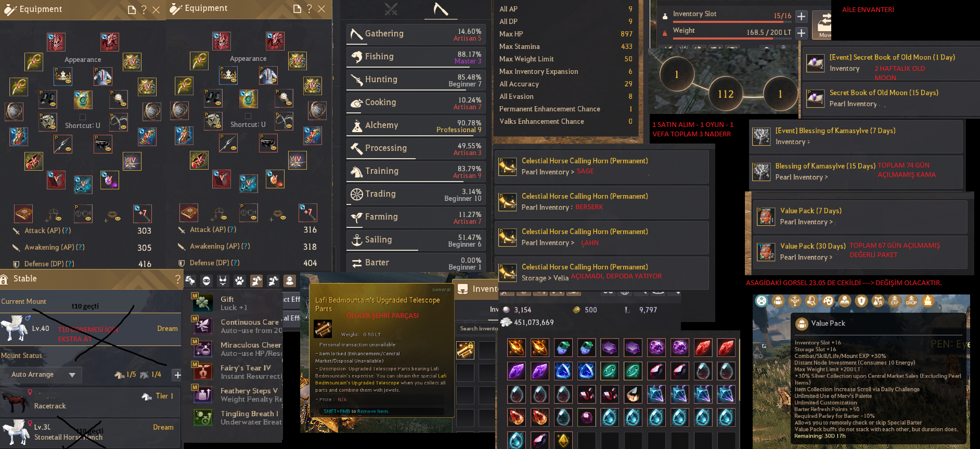Click the paw icon in the buff category row
This screenshot has width=980, height=449.
[x=239, y=281]
